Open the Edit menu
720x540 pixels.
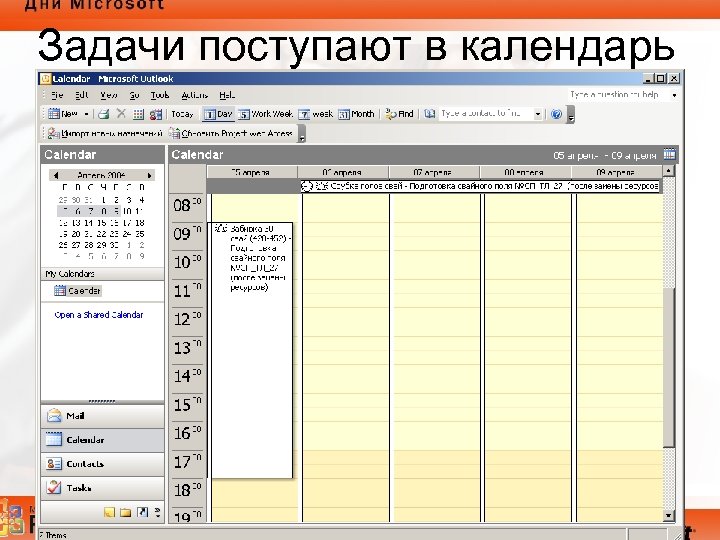pyautogui.click(x=81, y=95)
